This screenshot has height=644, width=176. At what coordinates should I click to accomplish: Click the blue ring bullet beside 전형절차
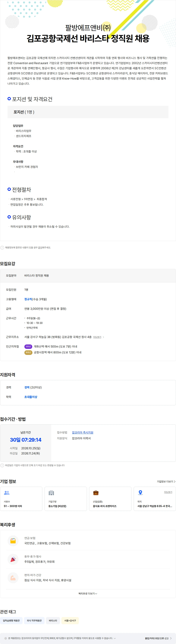(9, 189)
